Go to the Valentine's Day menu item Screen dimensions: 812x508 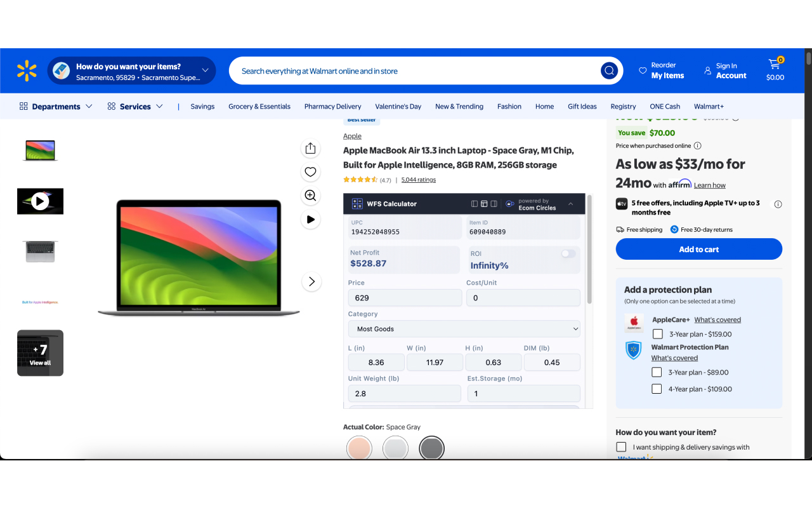(x=398, y=106)
